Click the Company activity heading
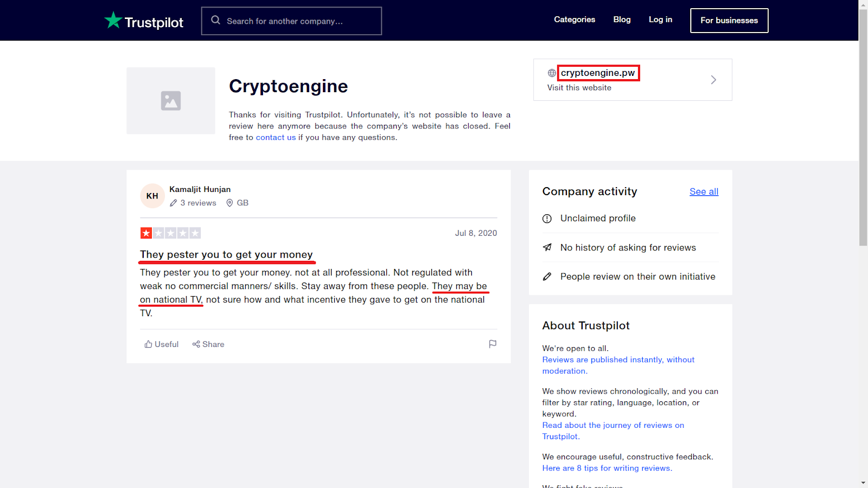Image resolution: width=868 pixels, height=488 pixels. pyautogui.click(x=590, y=191)
